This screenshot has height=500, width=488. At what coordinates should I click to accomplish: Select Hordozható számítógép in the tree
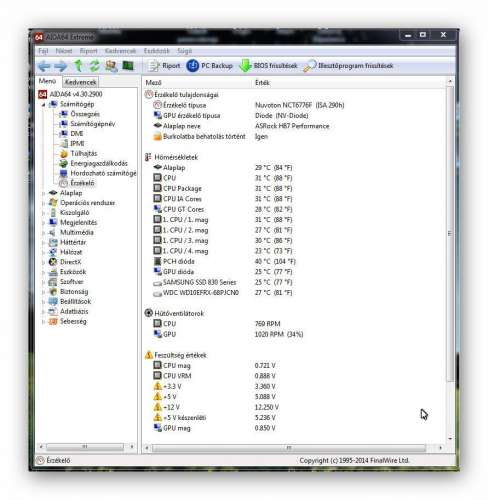click(103, 173)
